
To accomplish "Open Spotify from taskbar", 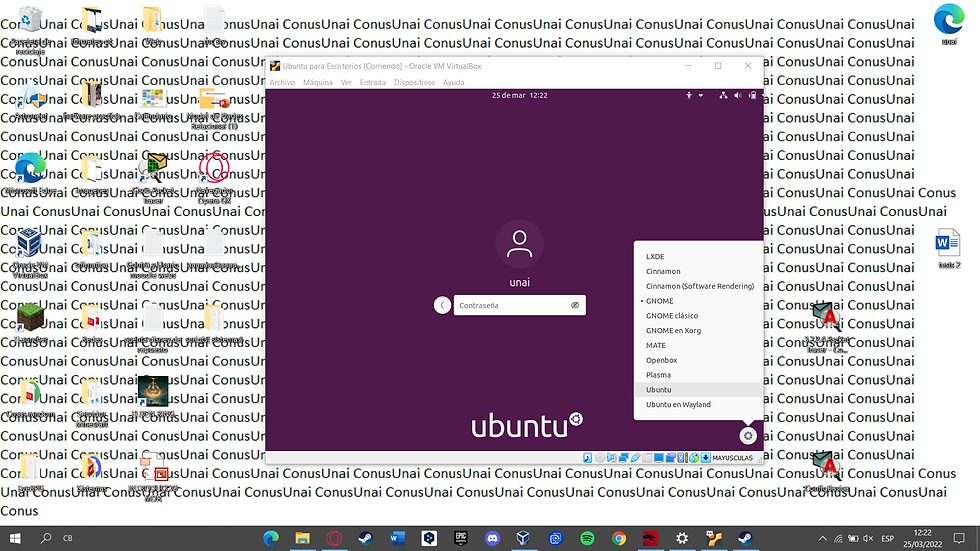I will coord(587,538).
